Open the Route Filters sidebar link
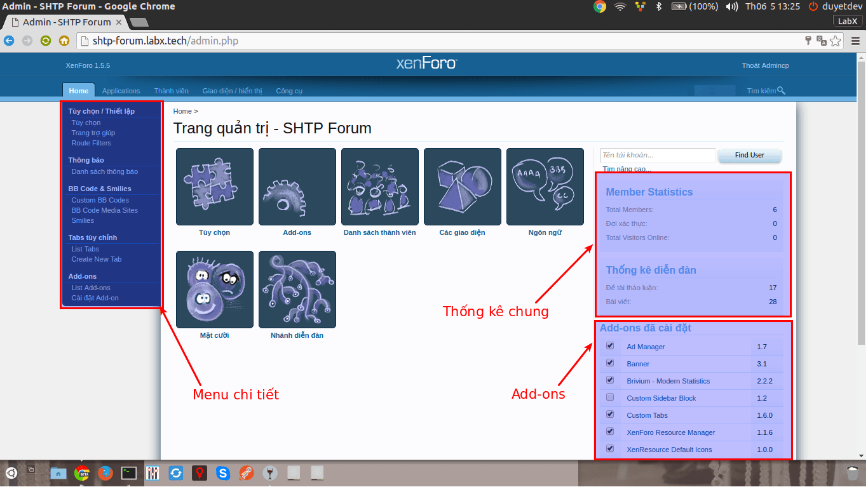Viewport: 868px width, 487px height. click(x=91, y=143)
